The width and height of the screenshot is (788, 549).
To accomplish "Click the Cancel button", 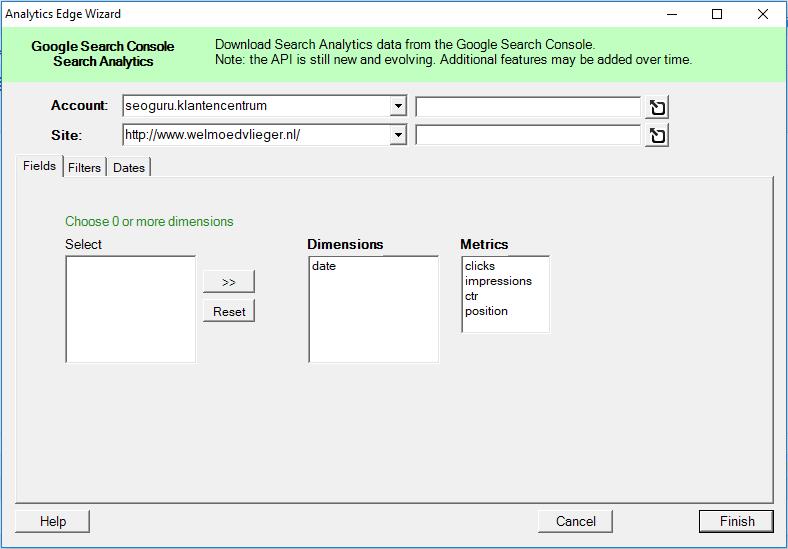I will (x=575, y=521).
